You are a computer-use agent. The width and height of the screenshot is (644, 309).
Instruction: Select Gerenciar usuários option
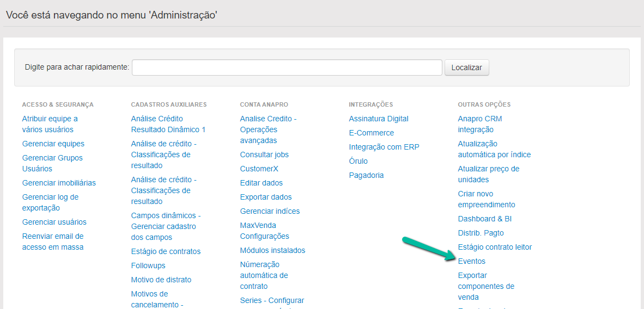54,222
